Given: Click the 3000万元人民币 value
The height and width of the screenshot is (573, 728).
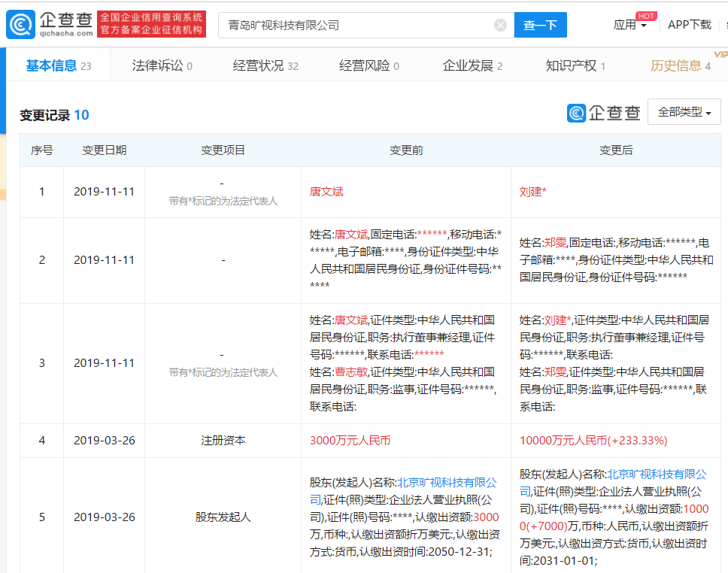Looking at the screenshot, I should (350, 441).
